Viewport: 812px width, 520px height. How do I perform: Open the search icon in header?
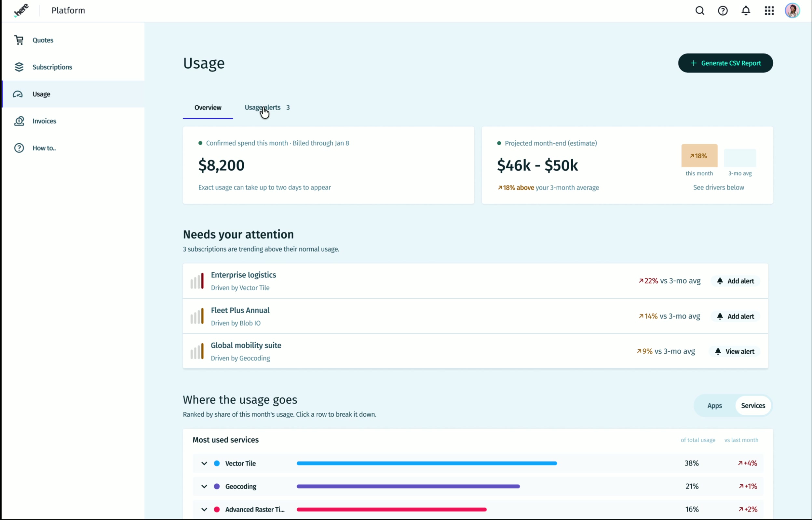click(x=699, y=11)
